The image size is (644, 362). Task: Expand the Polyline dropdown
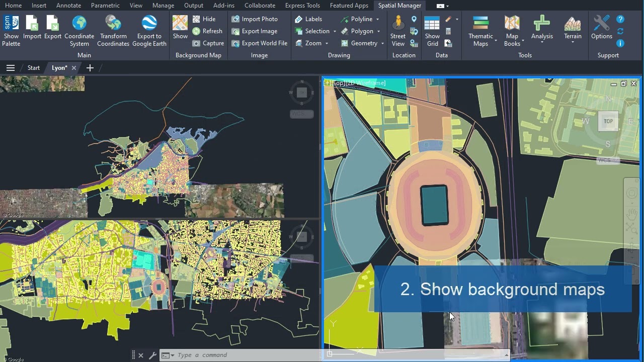[x=377, y=19]
